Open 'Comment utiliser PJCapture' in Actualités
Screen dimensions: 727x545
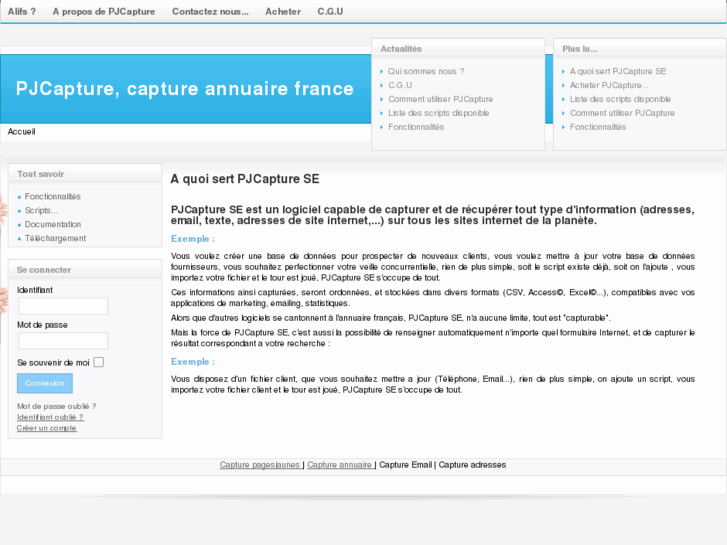coord(440,99)
